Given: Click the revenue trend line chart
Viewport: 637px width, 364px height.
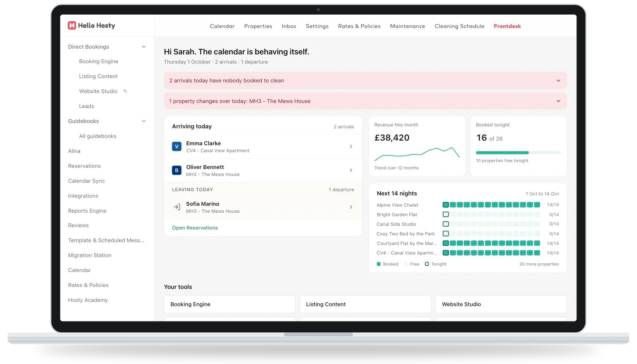Looking at the screenshot, I should (417, 154).
